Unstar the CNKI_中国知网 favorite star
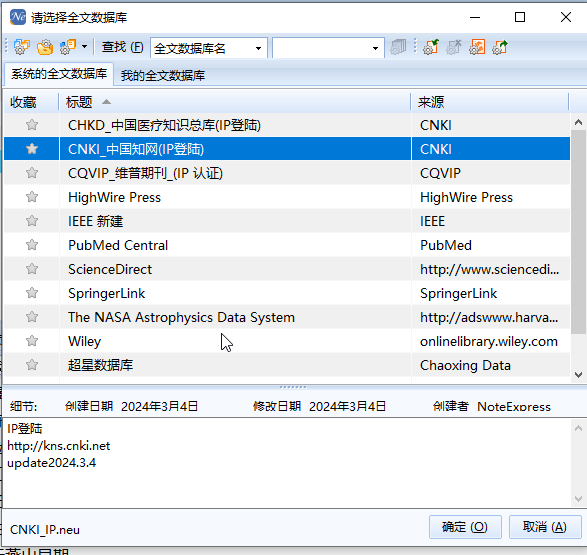The width and height of the screenshot is (587, 555). 32,149
